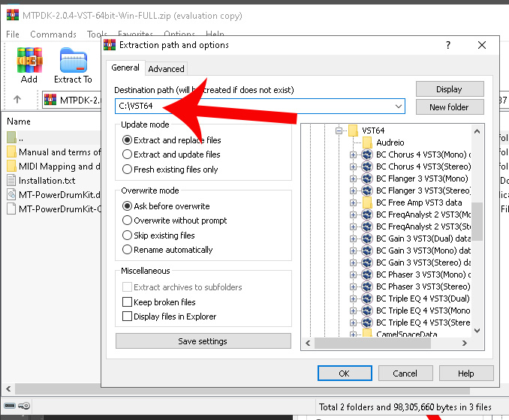Click folder tree scroll down arrow
The width and height of the screenshot is (509, 420).
(x=477, y=331)
